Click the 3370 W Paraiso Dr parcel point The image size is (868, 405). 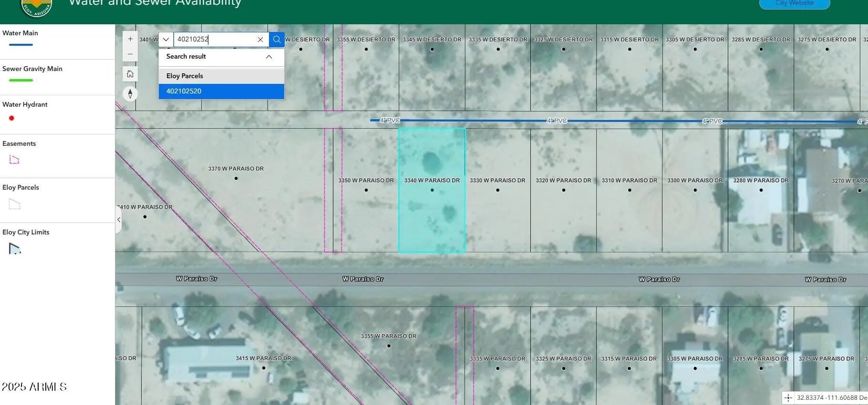click(x=236, y=178)
